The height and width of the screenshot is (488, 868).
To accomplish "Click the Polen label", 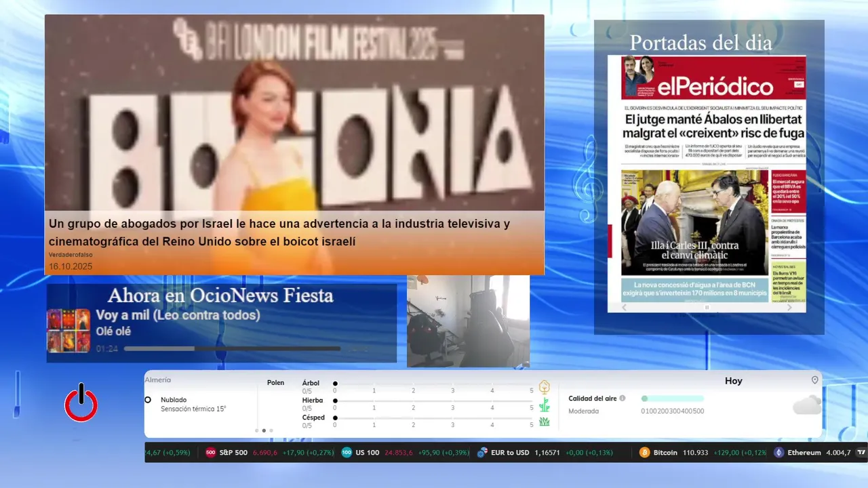I will click(x=275, y=383).
